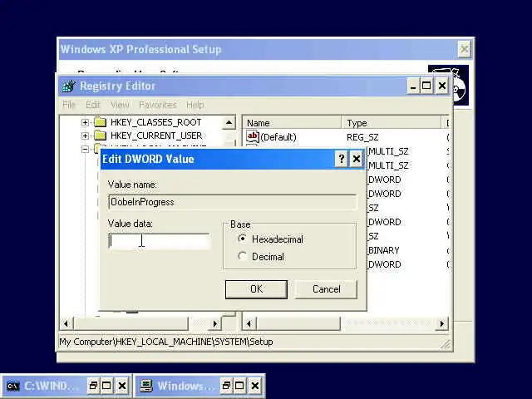
Task: Select the Decimal base radio button
Action: (242, 256)
